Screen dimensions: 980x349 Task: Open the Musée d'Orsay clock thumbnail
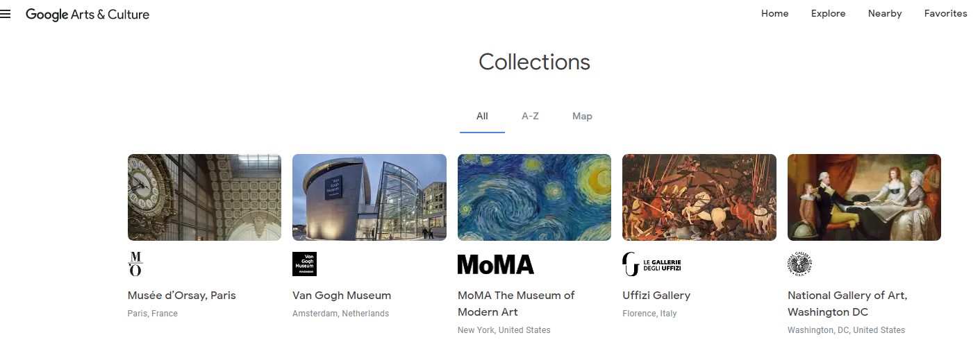click(204, 197)
